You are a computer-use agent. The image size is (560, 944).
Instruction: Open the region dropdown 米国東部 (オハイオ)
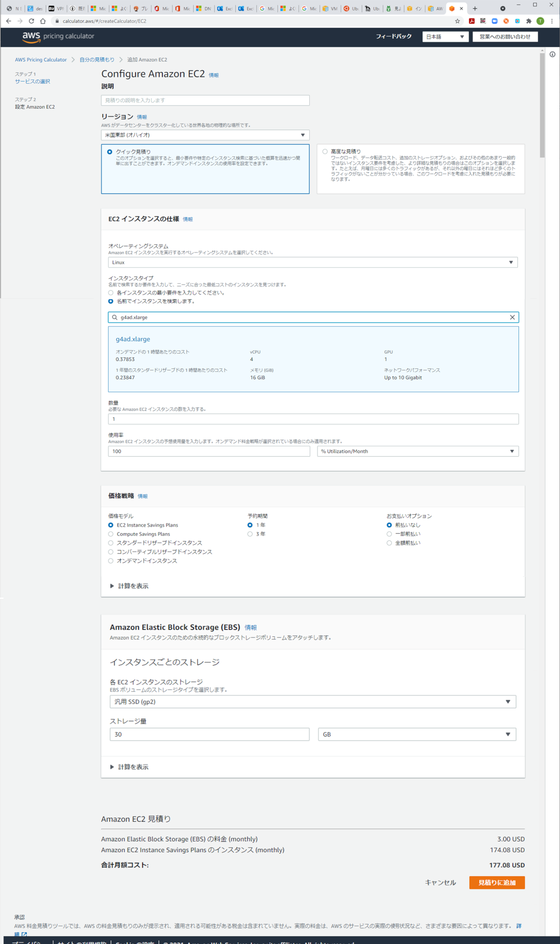205,135
